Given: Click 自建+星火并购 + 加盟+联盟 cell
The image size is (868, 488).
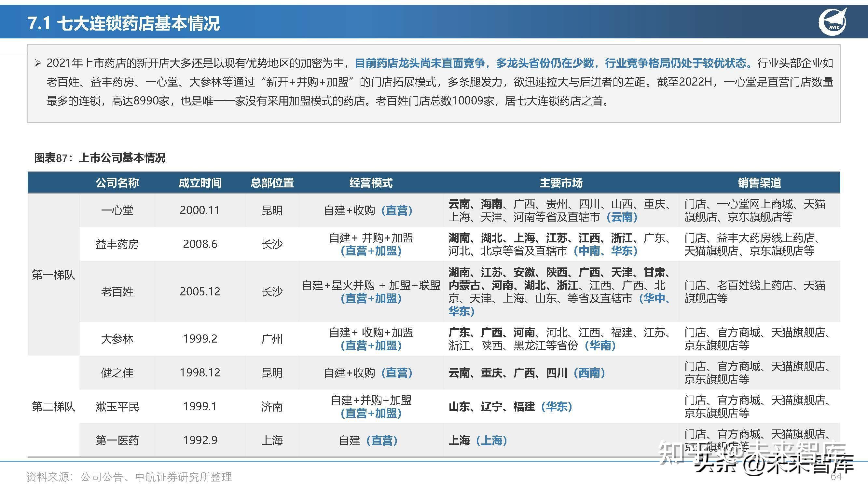Looking at the screenshot, I should [371, 291].
